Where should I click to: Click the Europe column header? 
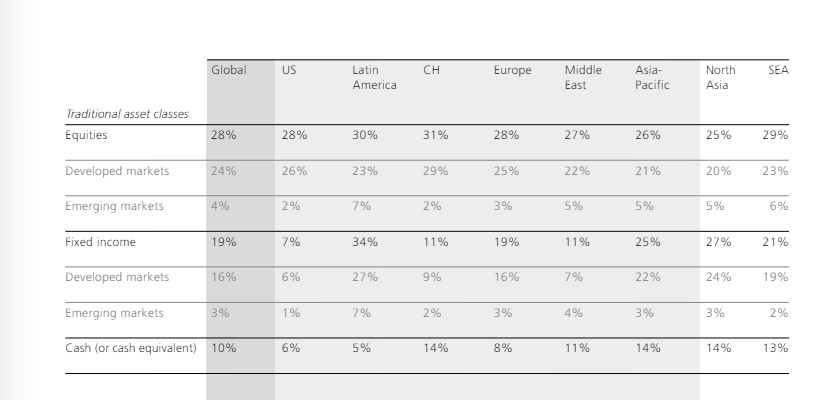(x=512, y=71)
